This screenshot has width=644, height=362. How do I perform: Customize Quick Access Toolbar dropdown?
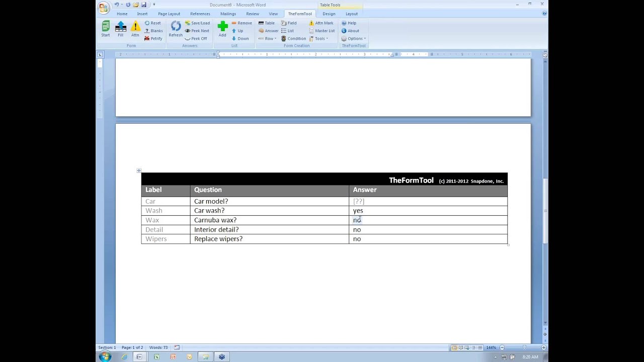tap(154, 5)
